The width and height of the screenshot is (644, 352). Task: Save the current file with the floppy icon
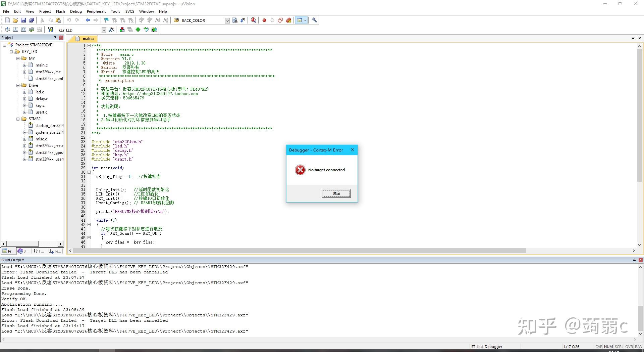point(23,20)
